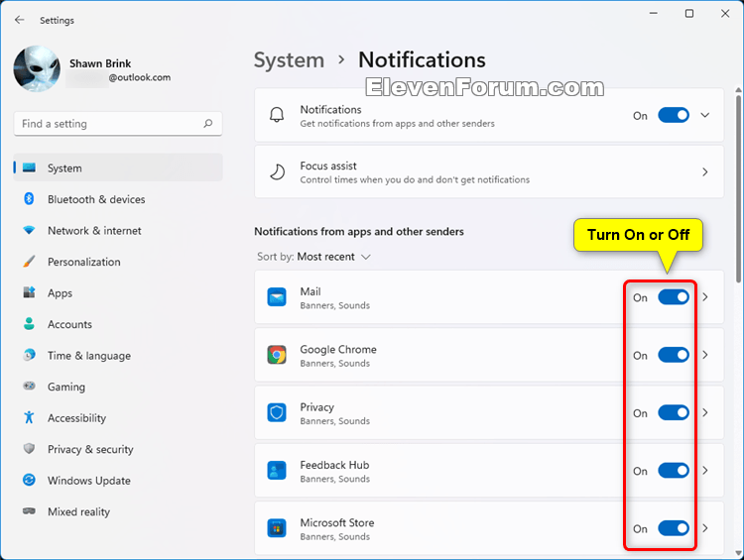Expand the Notifications options chevron
This screenshot has width=744, height=560.
click(705, 115)
